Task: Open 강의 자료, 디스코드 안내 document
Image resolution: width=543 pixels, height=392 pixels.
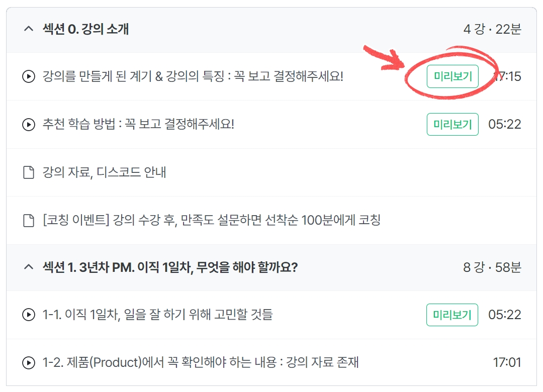Action: [105, 172]
